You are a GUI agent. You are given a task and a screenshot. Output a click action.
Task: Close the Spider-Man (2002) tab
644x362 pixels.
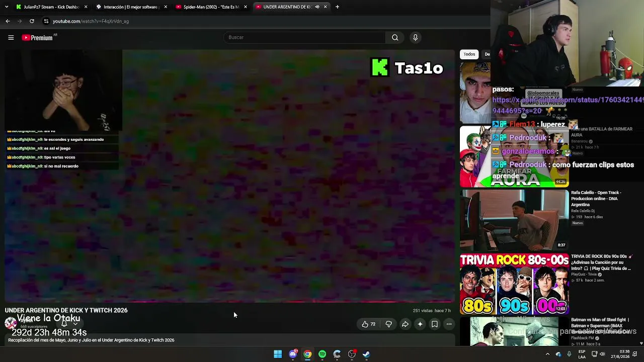click(x=245, y=7)
